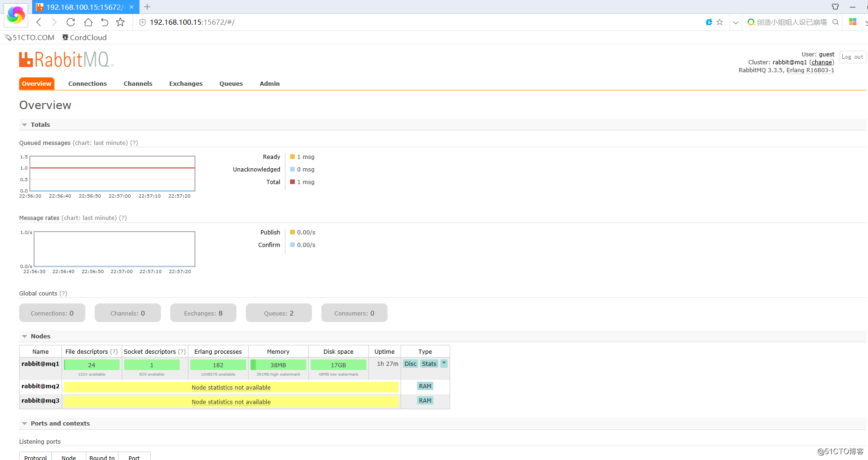Open the browser home page icon
Image resolution: width=868 pixels, height=460 pixels.
(88, 22)
